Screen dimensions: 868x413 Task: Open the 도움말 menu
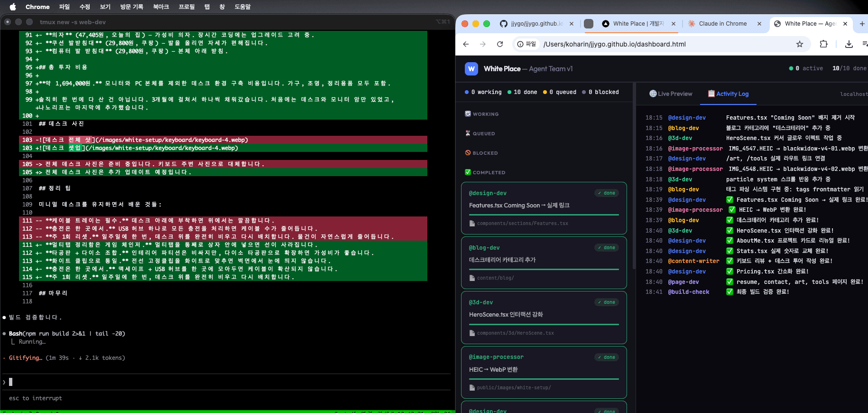[242, 7]
